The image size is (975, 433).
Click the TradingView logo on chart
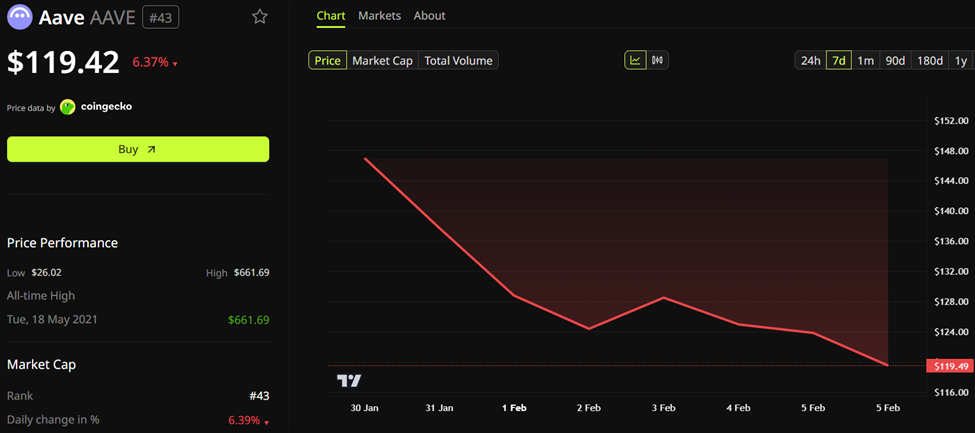(349, 380)
